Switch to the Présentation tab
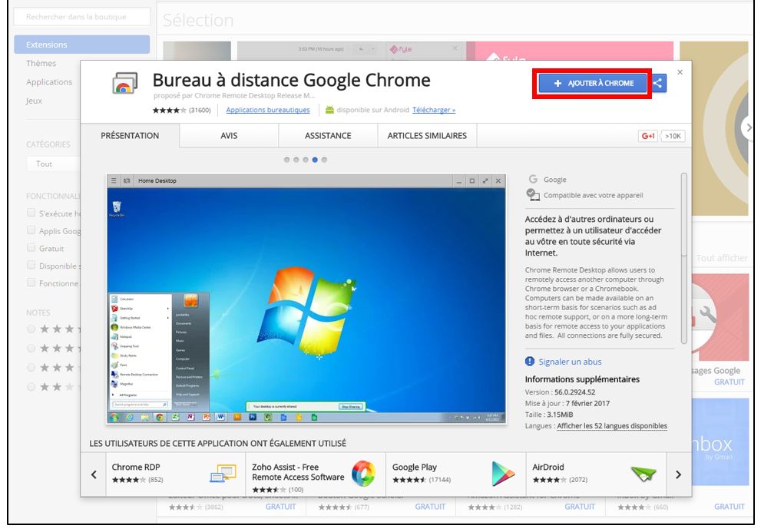This screenshot has height=532, width=761. [130, 135]
